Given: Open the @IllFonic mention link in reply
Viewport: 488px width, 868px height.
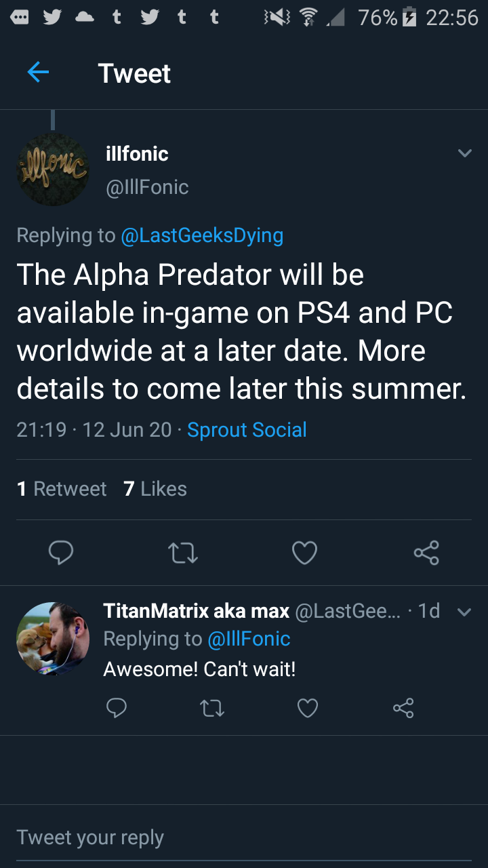Looking at the screenshot, I should (x=249, y=639).
